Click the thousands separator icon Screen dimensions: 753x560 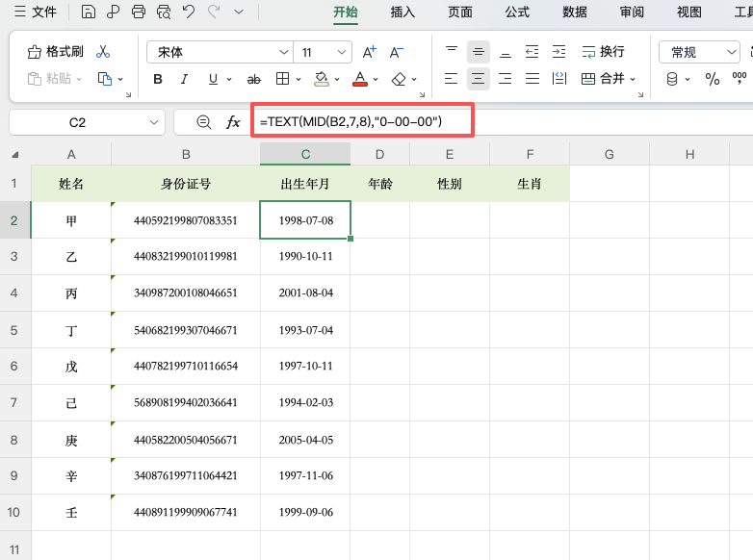tap(740, 78)
